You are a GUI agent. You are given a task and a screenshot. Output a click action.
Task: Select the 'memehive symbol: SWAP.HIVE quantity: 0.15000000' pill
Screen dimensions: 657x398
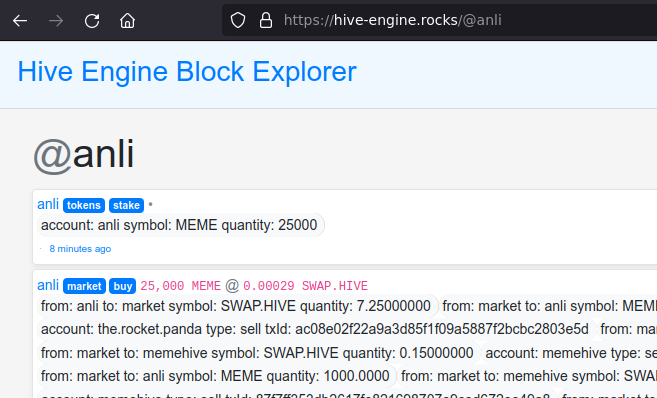click(259, 353)
